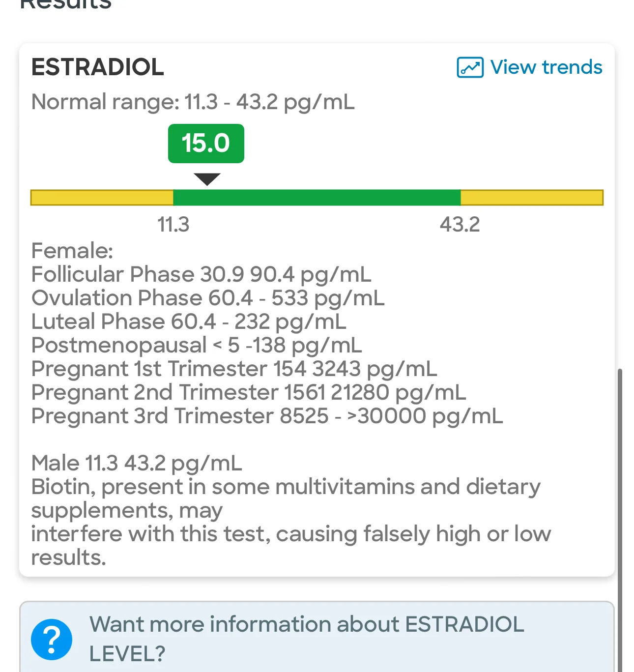The width and height of the screenshot is (634, 672).
Task: Select the ESTRADIOL card title
Action: [x=97, y=67]
